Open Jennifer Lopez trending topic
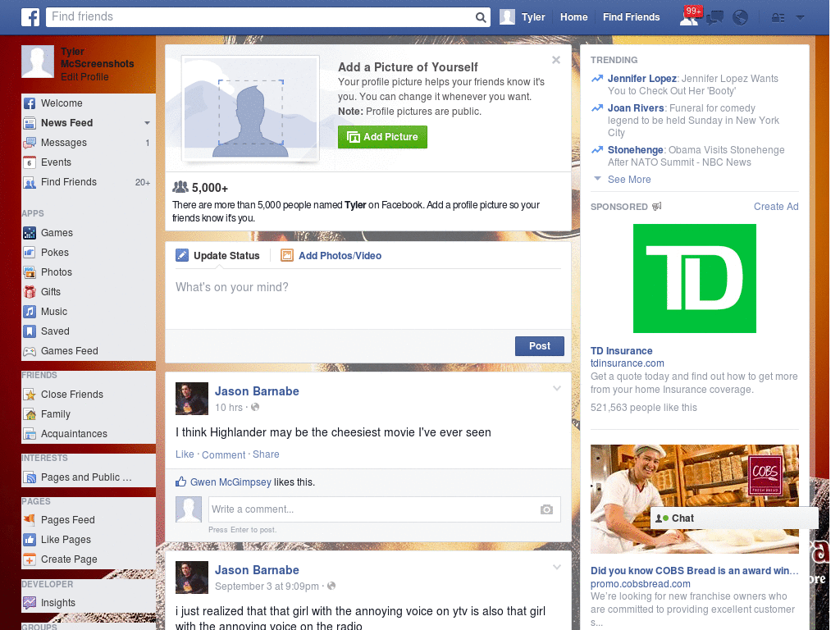 (641, 79)
